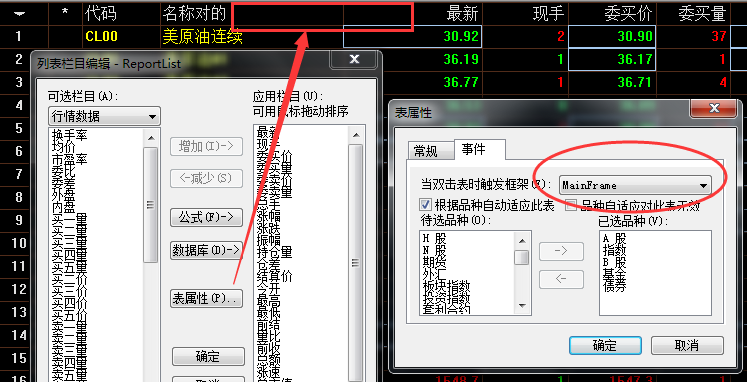This screenshot has width=747, height=382.
Task: Select 外汇 in 待选品种 list
Action: [434, 274]
